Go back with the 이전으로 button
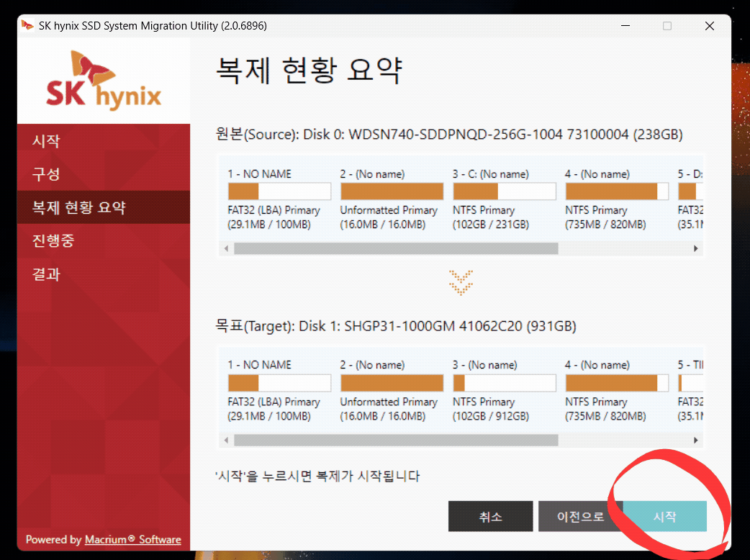This screenshot has width=750, height=560. coord(580,516)
